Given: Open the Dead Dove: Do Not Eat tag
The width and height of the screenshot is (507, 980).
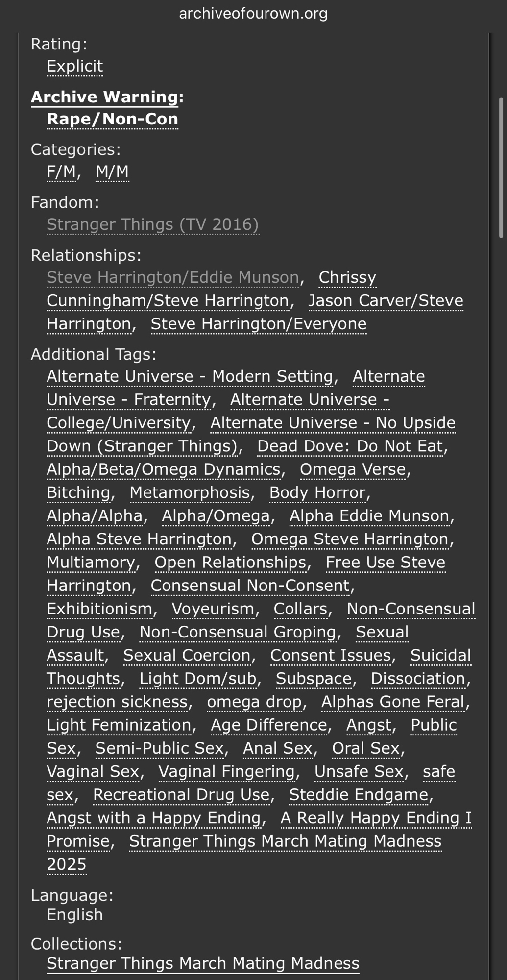Looking at the screenshot, I should 350,446.
